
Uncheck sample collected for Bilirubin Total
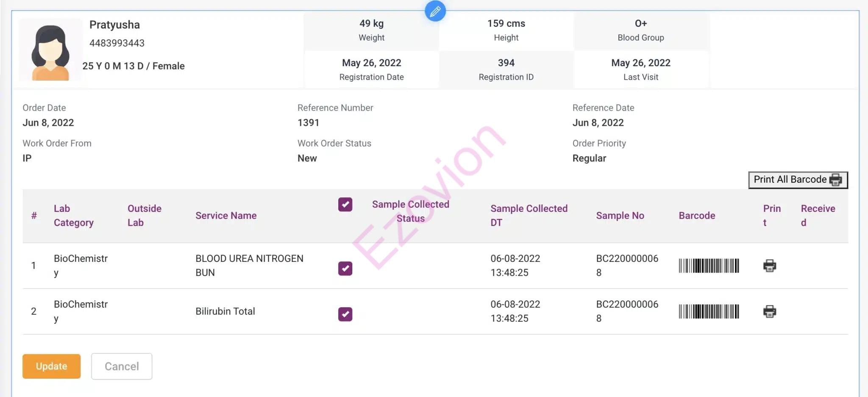345,314
